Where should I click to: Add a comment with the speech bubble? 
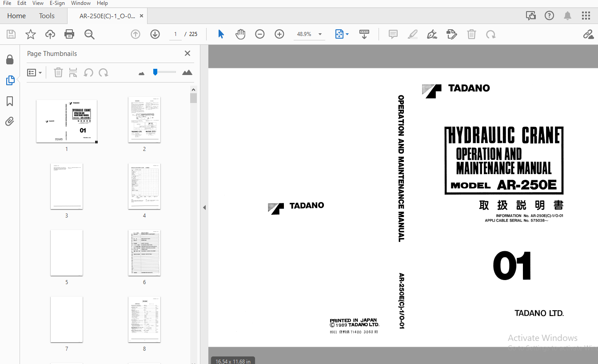[393, 34]
